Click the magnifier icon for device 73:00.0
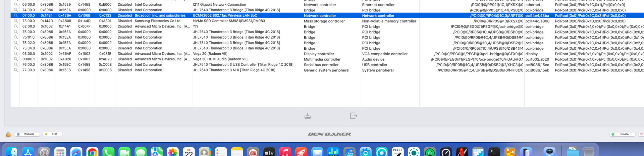 click(x=16, y=21)
